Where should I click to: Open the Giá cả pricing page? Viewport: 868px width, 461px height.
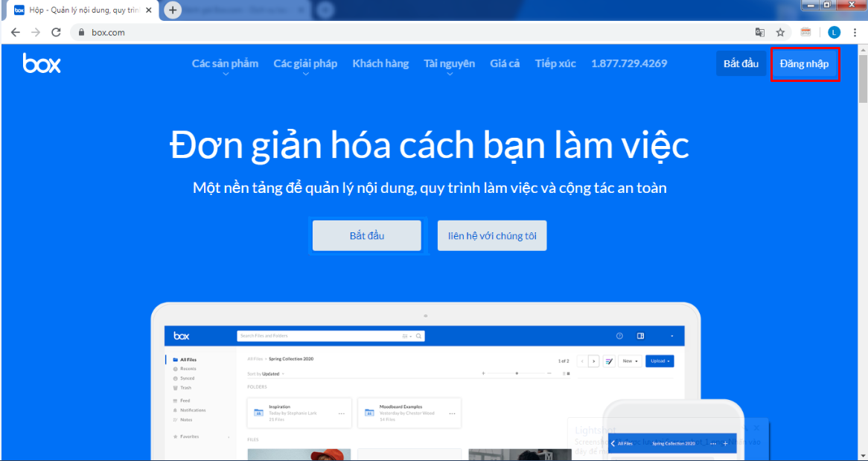point(505,63)
